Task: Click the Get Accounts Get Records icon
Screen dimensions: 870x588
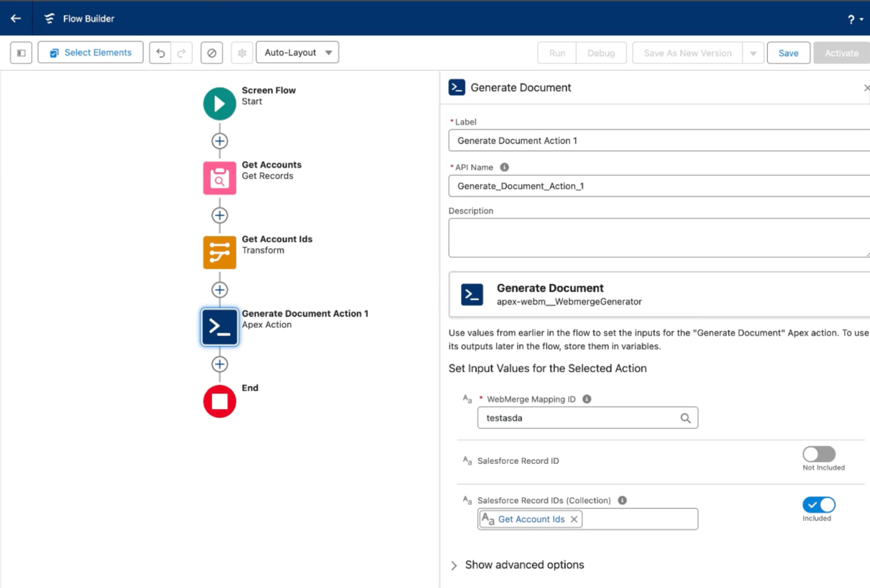Action: click(219, 178)
